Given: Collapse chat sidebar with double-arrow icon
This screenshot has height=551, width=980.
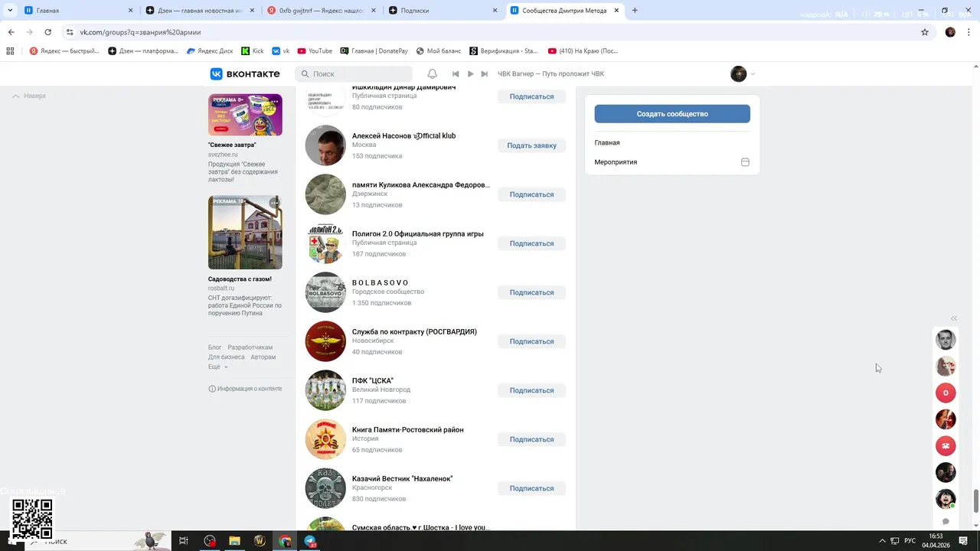Looking at the screenshot, I should point(954,318).
